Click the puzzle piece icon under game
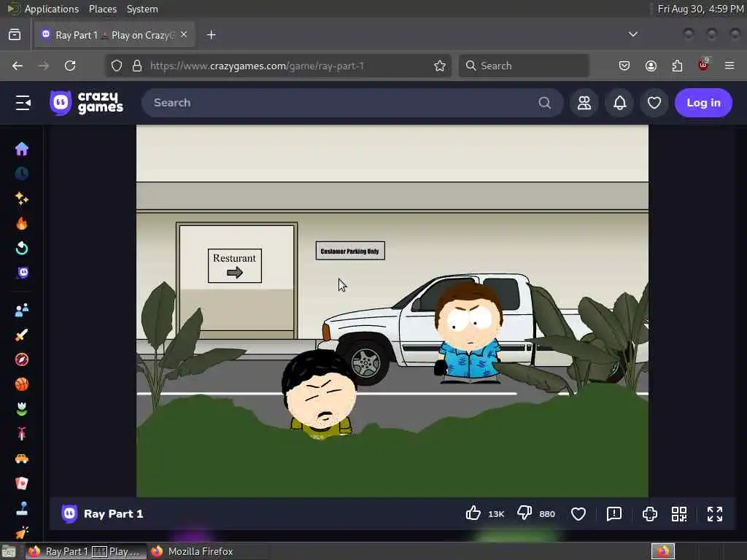Image resolution: width=747 pixels, height=560 pixels. pyautogui.click(x=650, y=514)
